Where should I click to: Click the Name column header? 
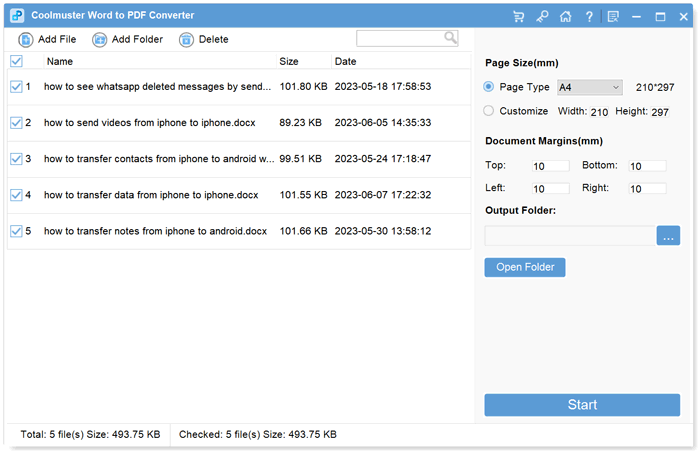point(60,61)
